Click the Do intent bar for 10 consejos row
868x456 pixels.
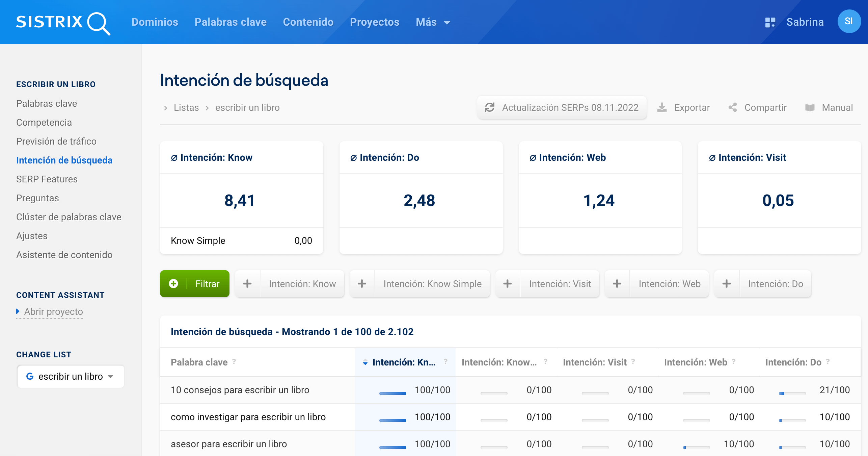click(792, 393)
